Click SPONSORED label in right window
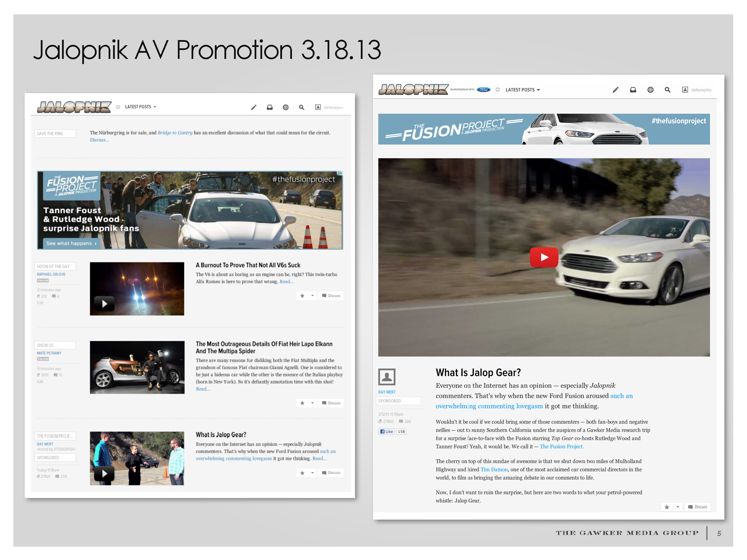Viewport: 747px width, 560px height. [399, 401]
